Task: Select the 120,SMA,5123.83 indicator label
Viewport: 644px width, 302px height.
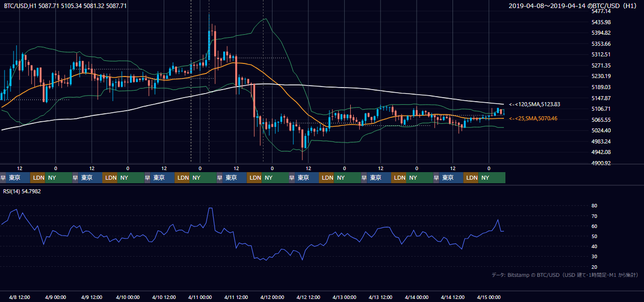Action: point(535,104)
